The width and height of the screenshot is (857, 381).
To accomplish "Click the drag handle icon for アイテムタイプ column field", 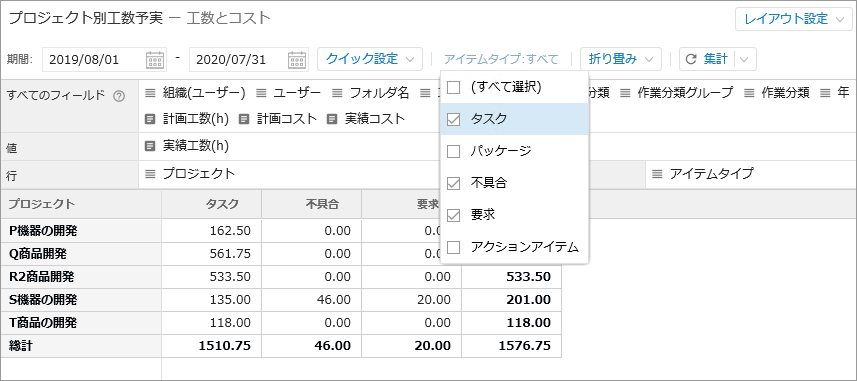I will (x=658, y=174).
